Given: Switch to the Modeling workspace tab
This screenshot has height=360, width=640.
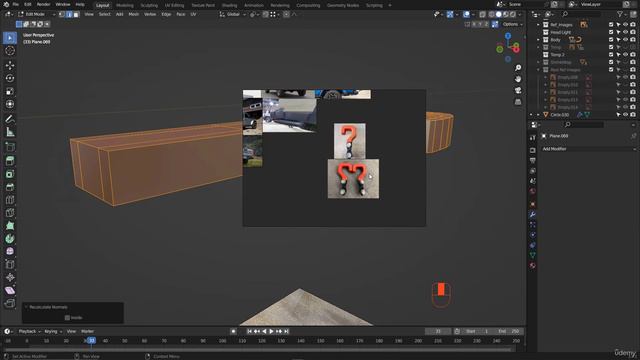Looking at the screenshot, I should pos(124,5).
